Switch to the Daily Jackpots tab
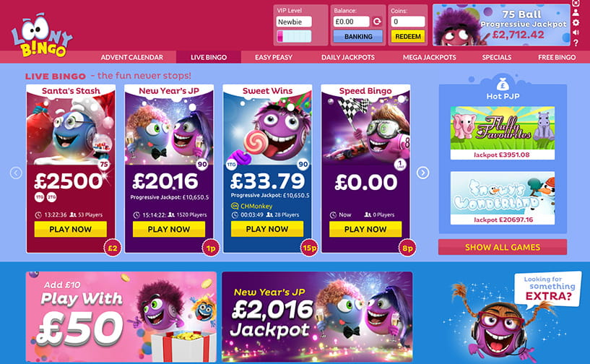The height and width of the screenshot is (364, 590). click(x=347, y=57)
